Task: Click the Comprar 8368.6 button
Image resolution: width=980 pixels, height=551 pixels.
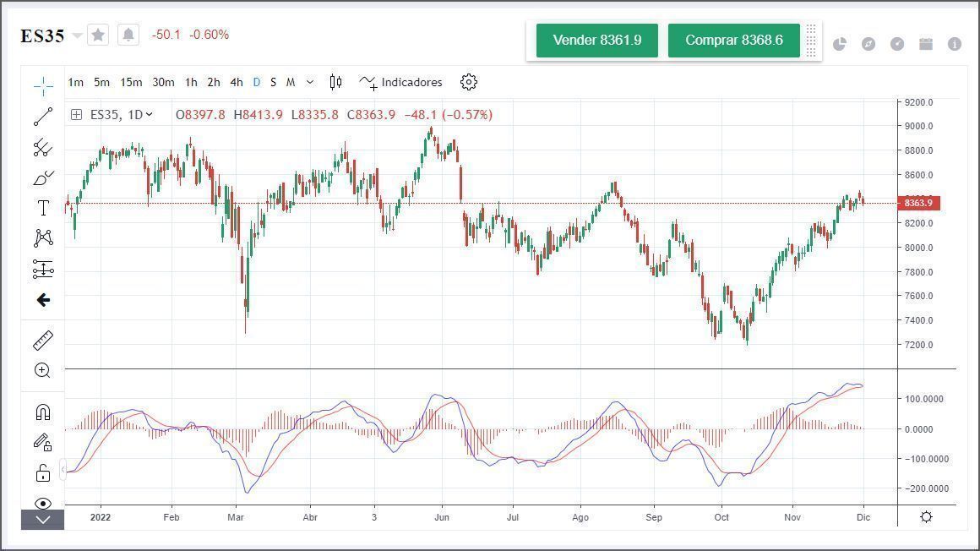Action: tap(733, 39)
